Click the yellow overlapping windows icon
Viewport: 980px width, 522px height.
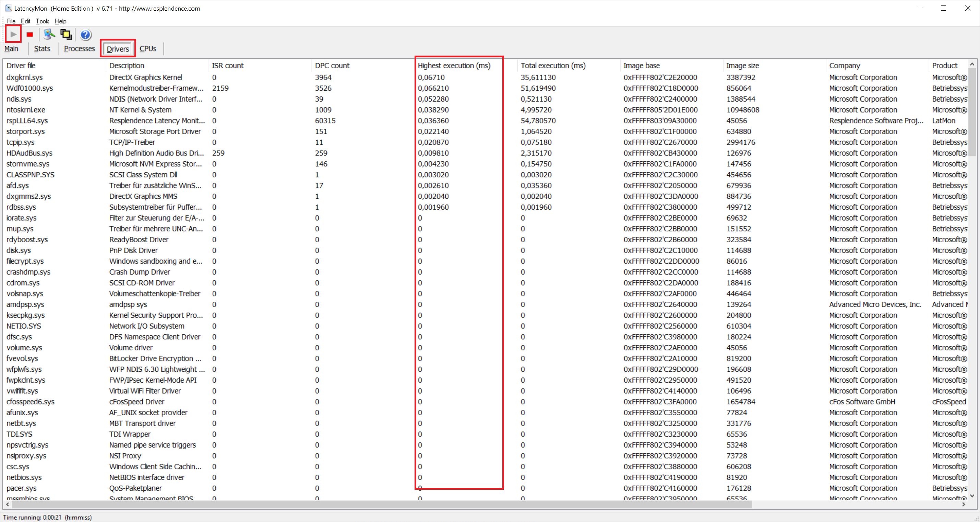point(66,35)
